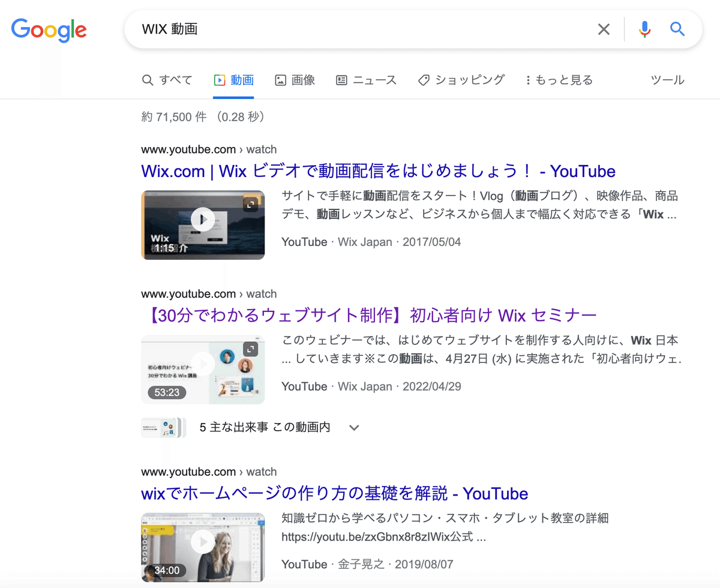Click the URL above the 30分でわかる result

coord(209,293)
